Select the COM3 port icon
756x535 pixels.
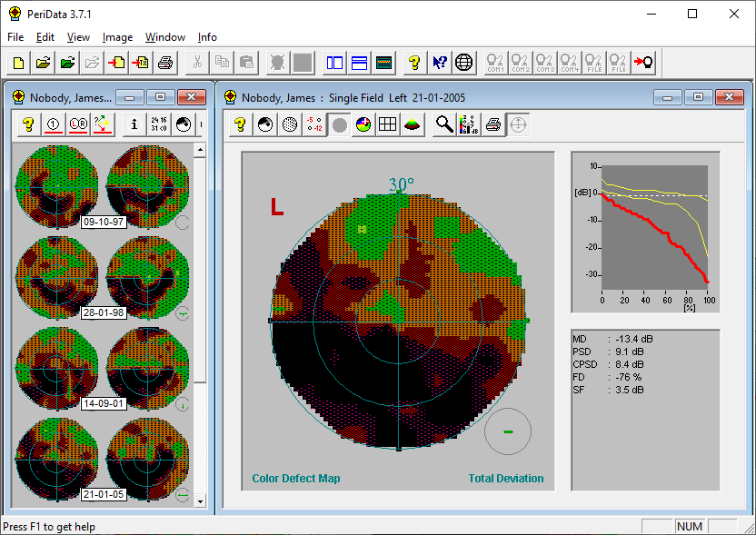pyautogui.click(x=545, y=63)
